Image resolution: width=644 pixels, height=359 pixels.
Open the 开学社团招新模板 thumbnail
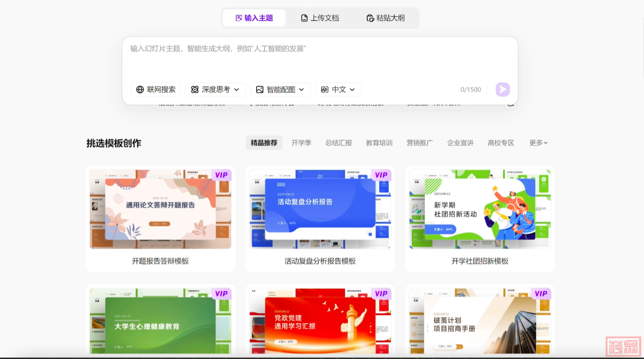(479, 209)
